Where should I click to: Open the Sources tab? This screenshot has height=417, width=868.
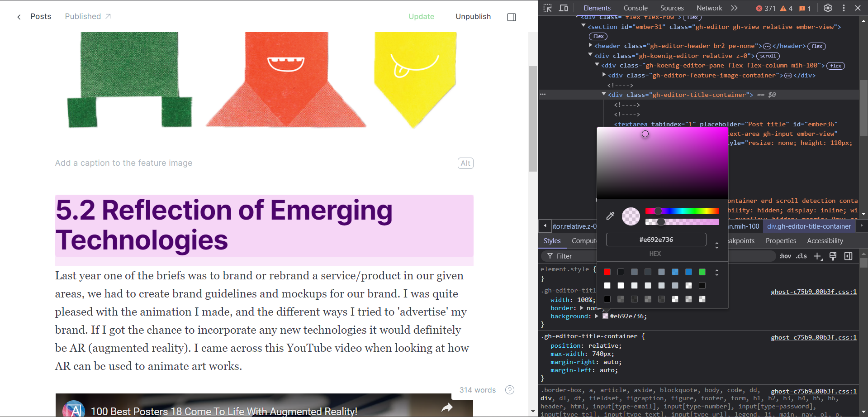(x=672, y=8)
